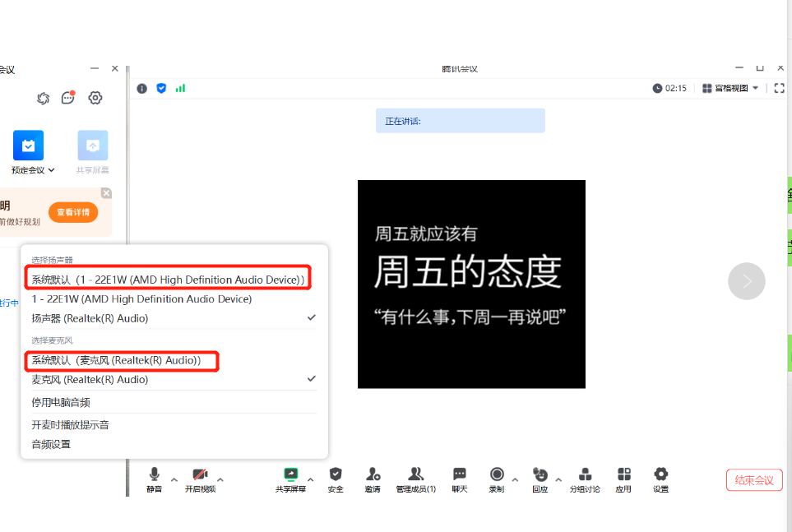792x532 pixels.
Task: Open the 聊天 chat panel
Action: 460,479
